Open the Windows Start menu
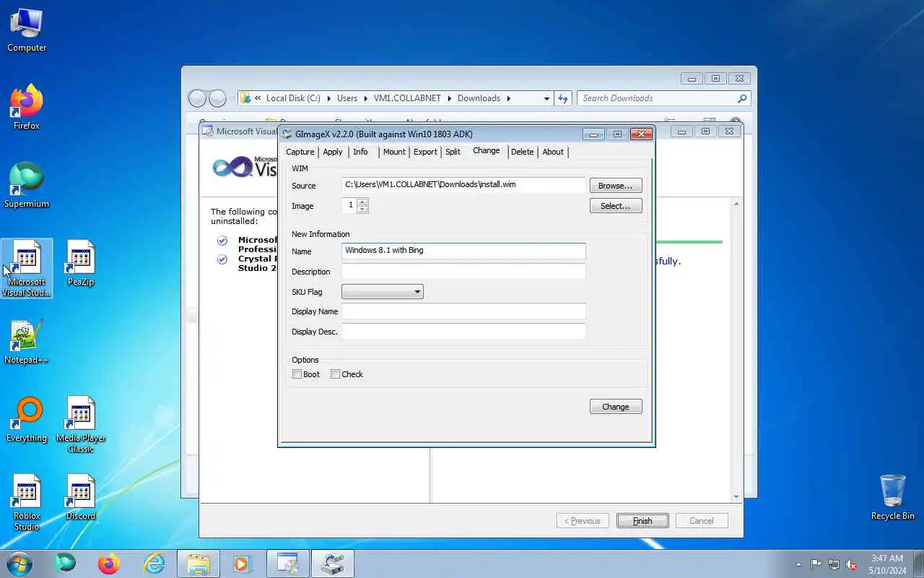 (x=19, y=564)
